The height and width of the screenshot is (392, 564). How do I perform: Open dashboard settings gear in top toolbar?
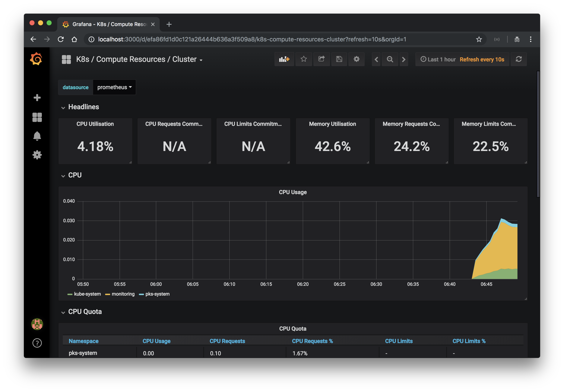point(357,59)
